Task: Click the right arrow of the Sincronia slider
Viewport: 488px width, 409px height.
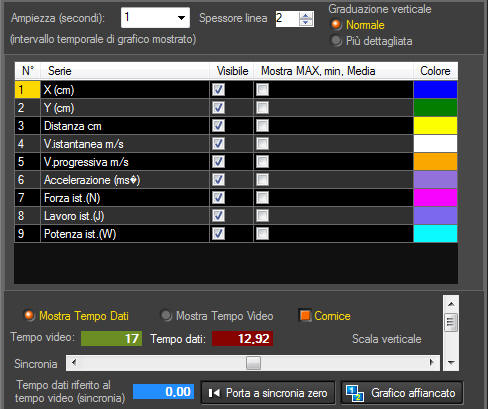Action: (x=432, y=363)
